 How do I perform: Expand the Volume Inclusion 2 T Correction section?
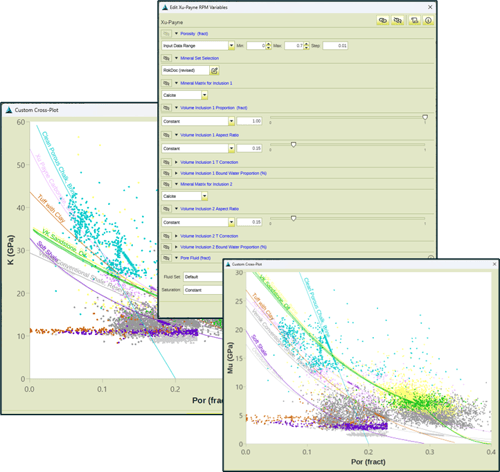176,236
